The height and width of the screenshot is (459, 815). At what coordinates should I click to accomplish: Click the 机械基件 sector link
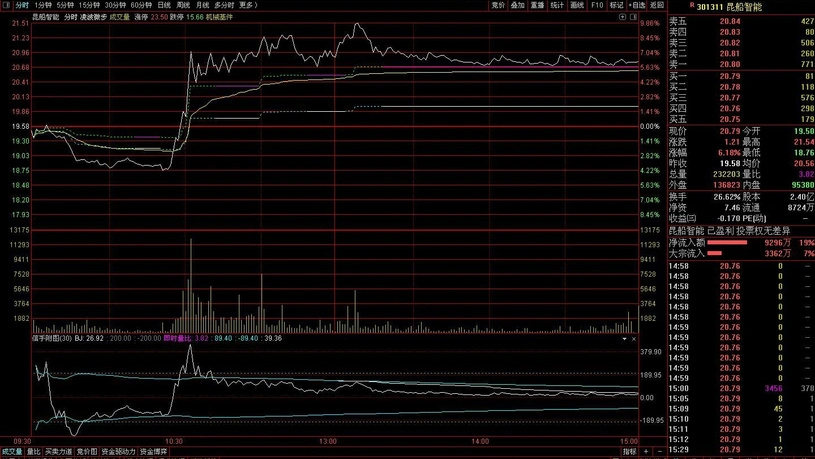click(x=219, y=17)
